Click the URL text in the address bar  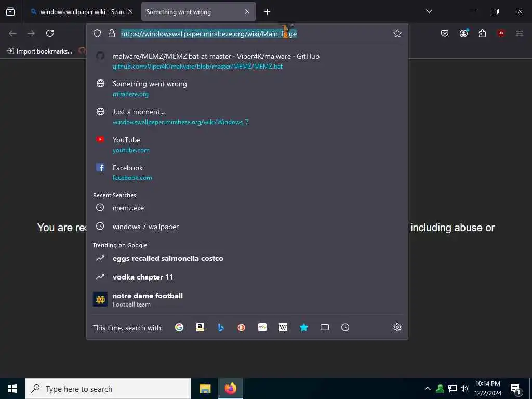(209, 34)
